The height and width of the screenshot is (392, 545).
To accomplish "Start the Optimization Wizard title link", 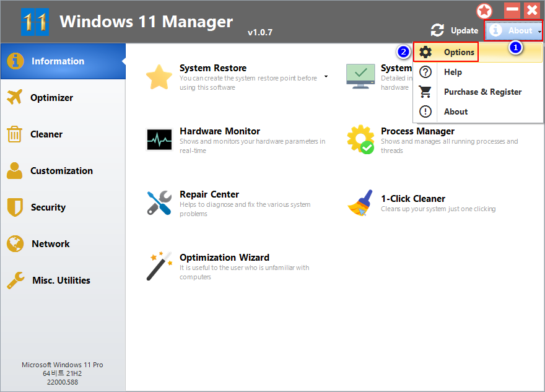I will (224, 258).
